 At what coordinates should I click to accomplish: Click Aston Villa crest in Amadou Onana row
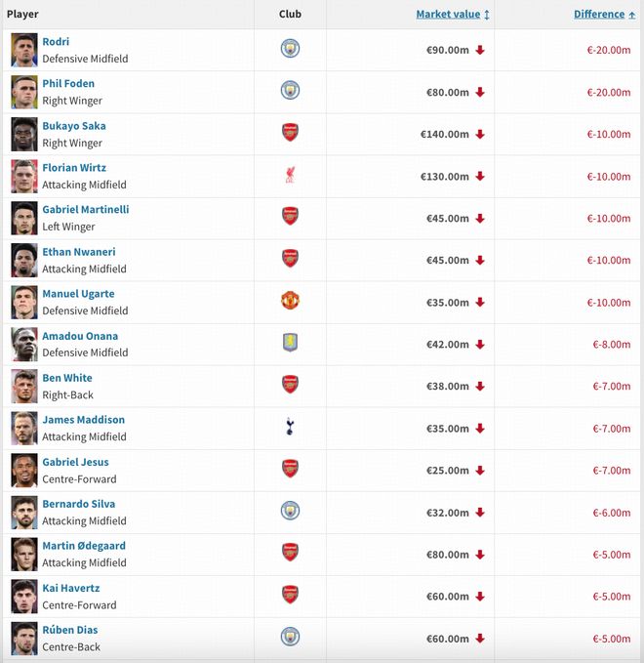(290, 343)
